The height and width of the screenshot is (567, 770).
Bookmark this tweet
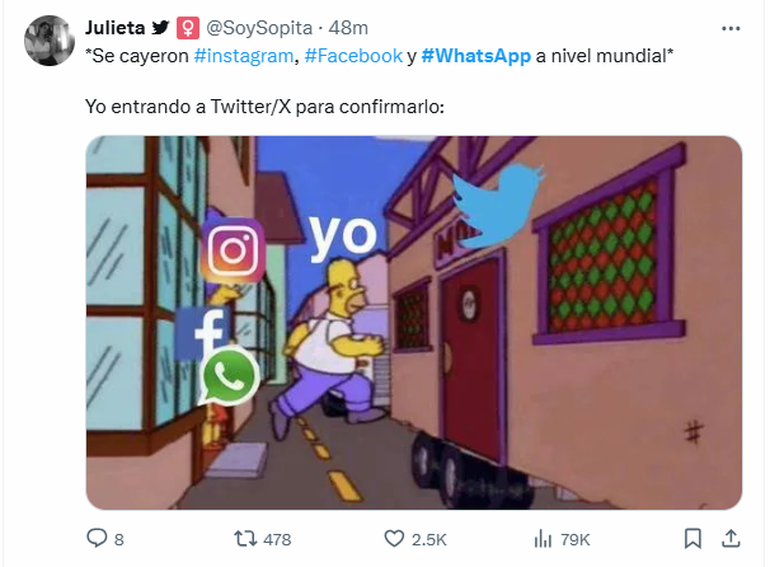pos(692,539)
